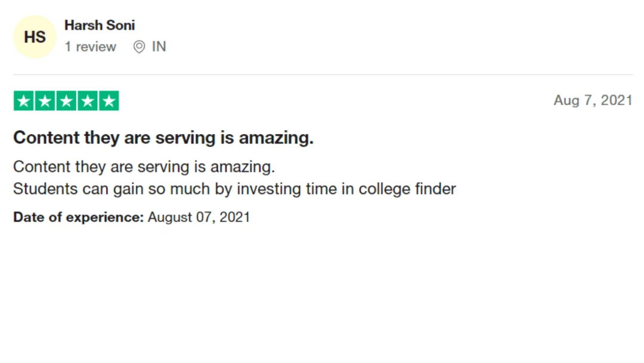Click the '1 review' count text
Viewport: 644px width, 363px height.
pyautogui.click(x=91, y=47)
